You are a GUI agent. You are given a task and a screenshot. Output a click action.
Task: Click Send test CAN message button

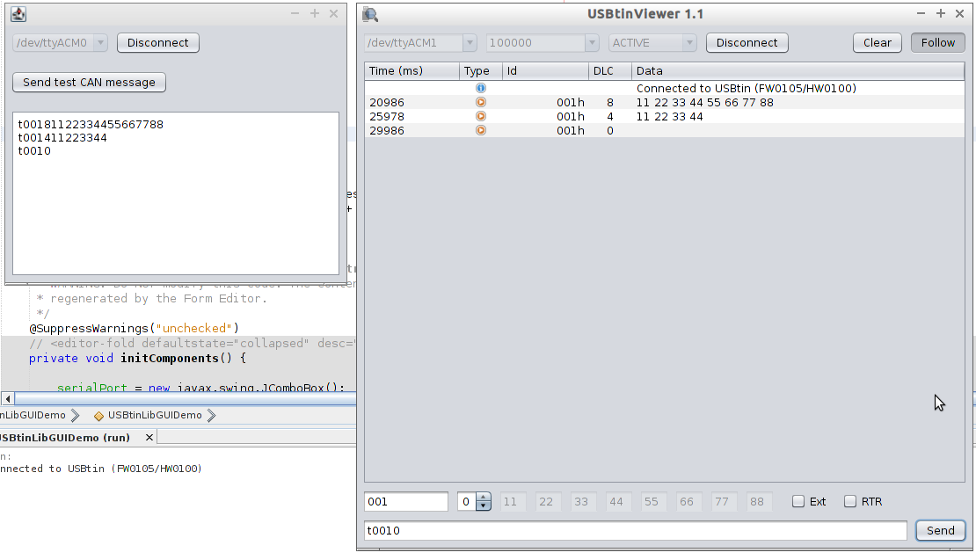(89, 82)
